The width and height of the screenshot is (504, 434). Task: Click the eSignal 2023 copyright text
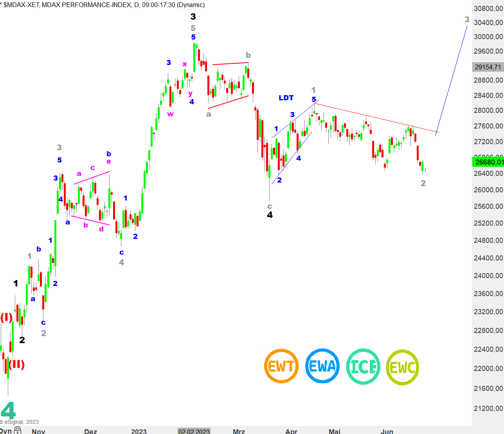20,422
